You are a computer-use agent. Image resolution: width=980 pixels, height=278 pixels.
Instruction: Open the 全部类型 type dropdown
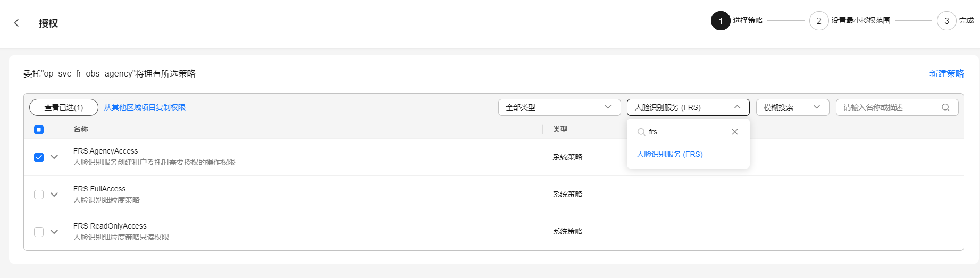click(559, 107)
